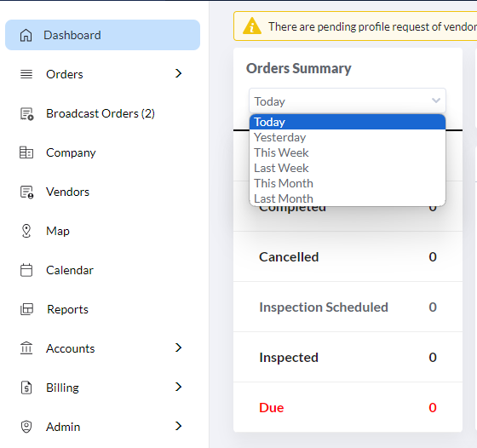
Task: Click the Company building icon
Action: pos(26,152)
